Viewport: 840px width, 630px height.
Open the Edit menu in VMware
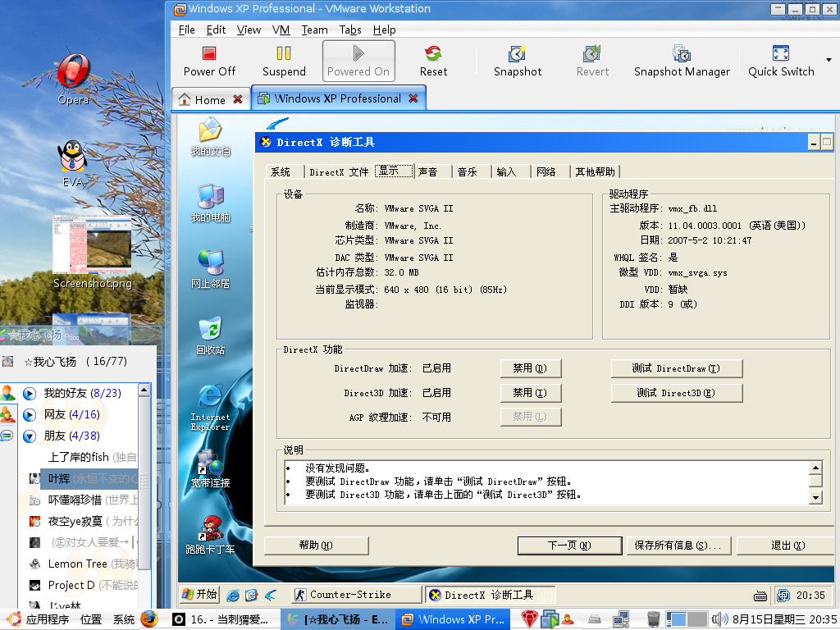tap(216, 30)
